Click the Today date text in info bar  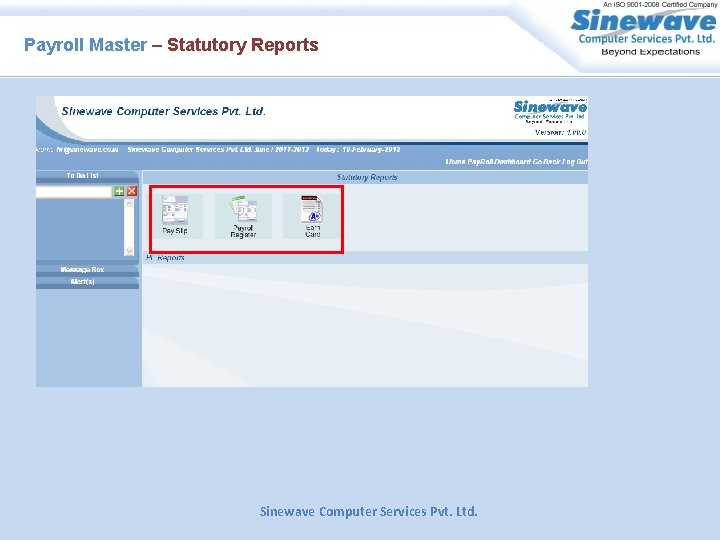point(358,150)
